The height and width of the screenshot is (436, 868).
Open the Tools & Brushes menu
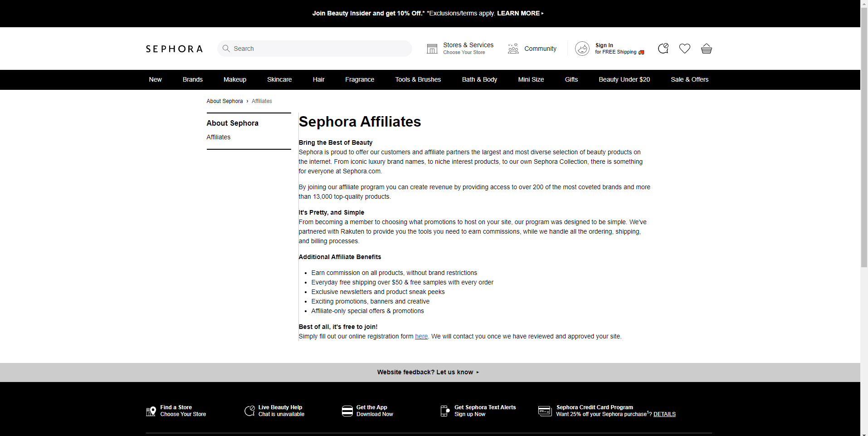[418, 79]
